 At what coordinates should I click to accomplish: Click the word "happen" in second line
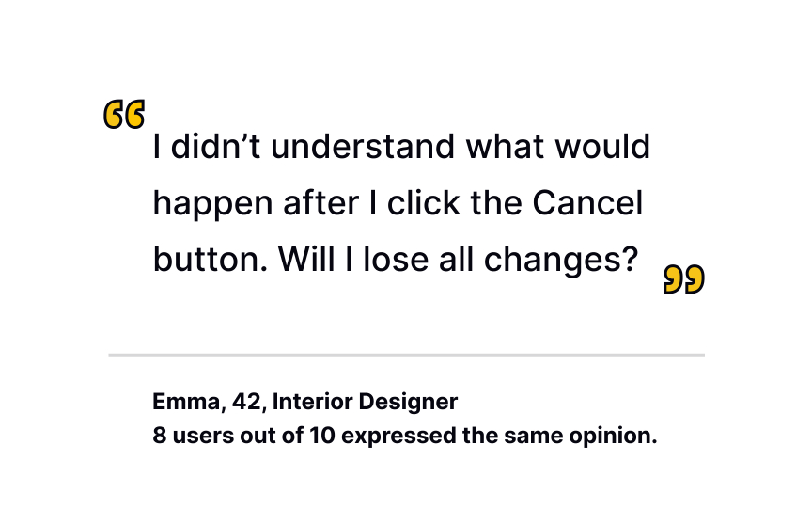coord(212,204)
